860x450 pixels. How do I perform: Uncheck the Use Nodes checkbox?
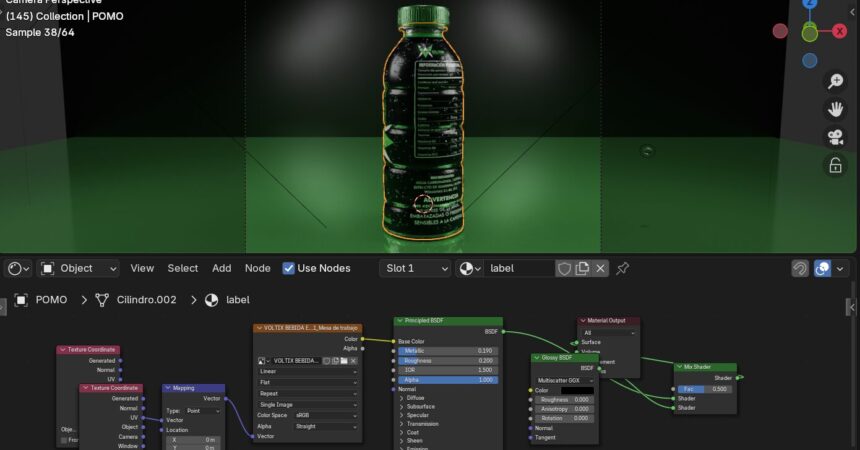click(289, 268)
